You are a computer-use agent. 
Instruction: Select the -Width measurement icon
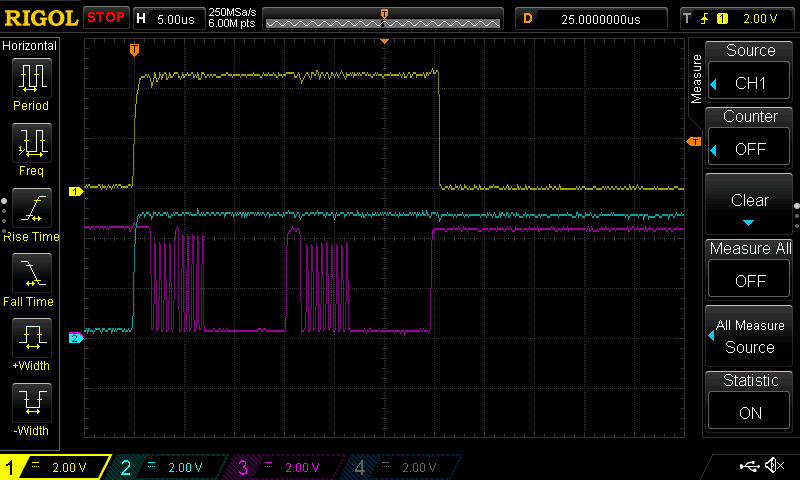click(31, 405)
